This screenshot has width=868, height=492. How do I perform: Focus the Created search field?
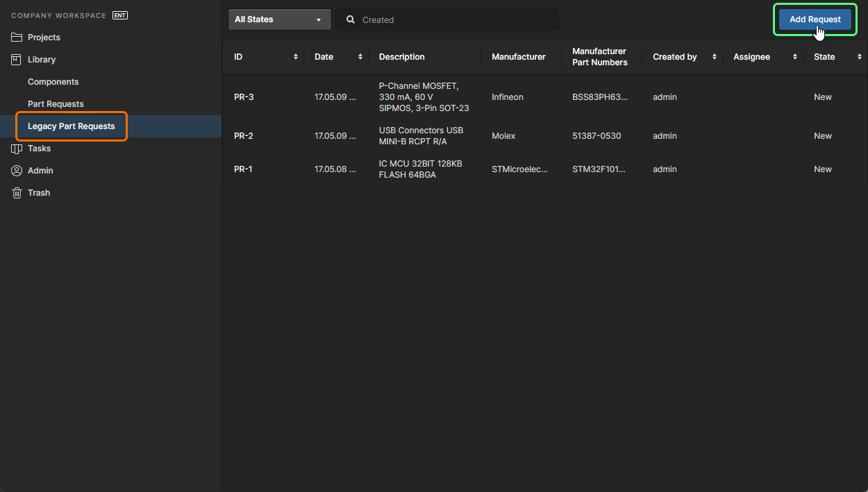tap(455, 20)
